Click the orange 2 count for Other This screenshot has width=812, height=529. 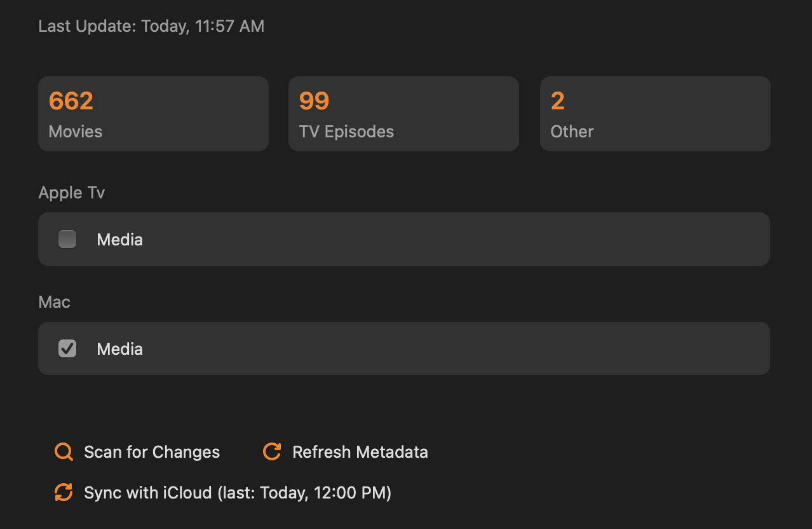[558, 101]
